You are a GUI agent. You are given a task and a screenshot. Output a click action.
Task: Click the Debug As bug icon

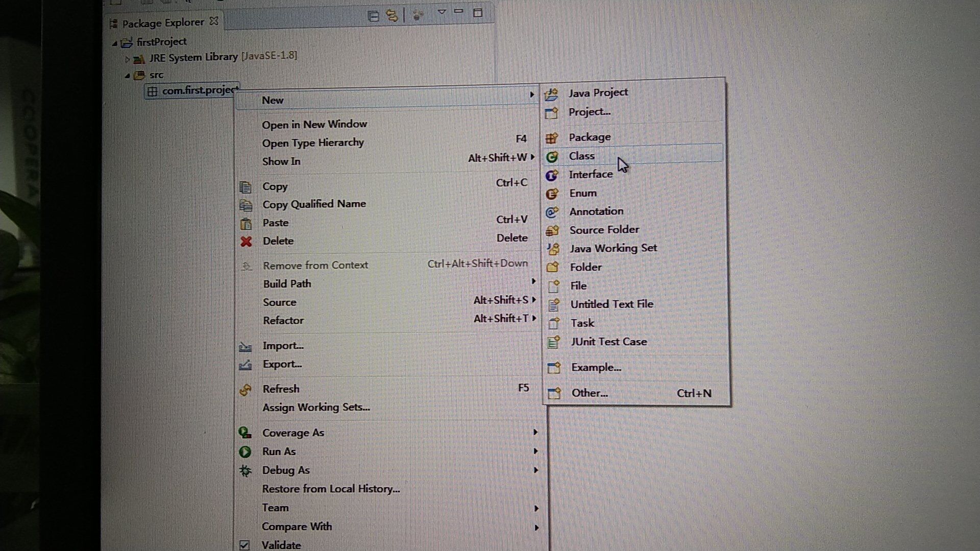click(244, 471)
